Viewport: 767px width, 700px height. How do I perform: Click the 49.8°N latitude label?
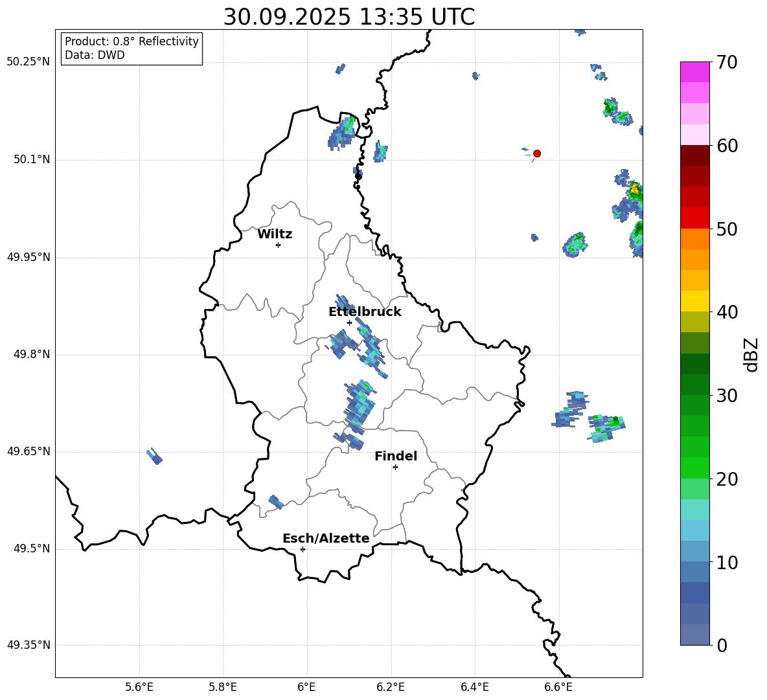[32, 354]
